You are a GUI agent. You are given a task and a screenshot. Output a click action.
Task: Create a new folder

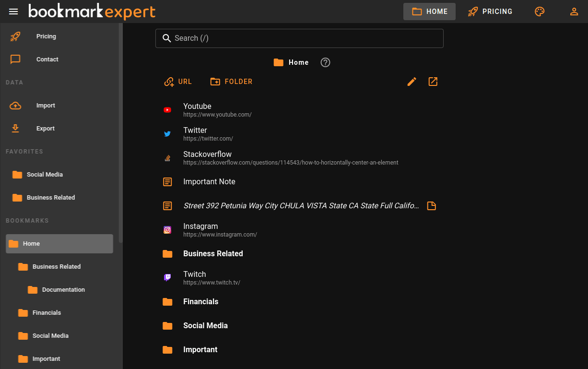pos(231,82)
